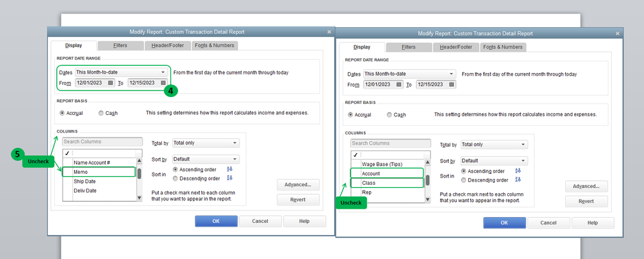The height and width of the screenshot is (259, 644).
Task: Click Help in the right dialog
Action: tap(592, 223)
